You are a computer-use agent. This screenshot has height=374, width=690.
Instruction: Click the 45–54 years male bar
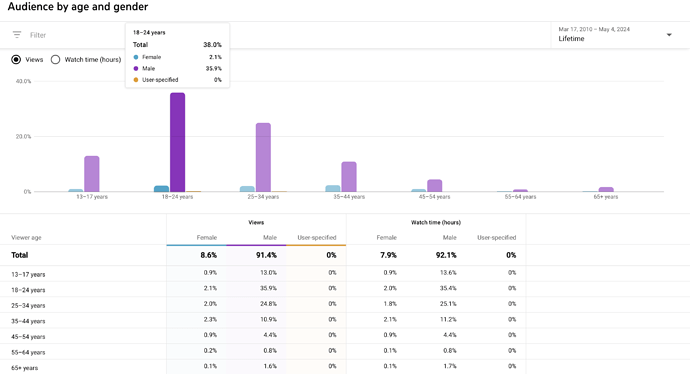coord(434,186)
